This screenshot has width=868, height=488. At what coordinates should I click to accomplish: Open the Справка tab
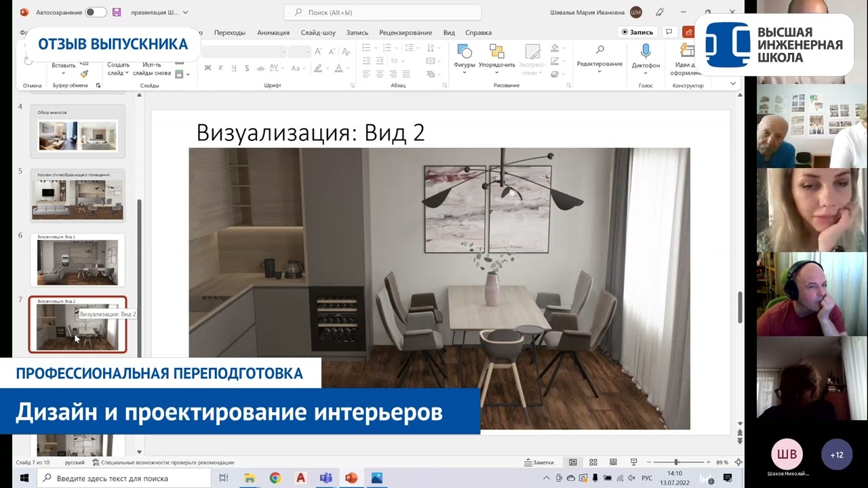[x=479, y=33]
